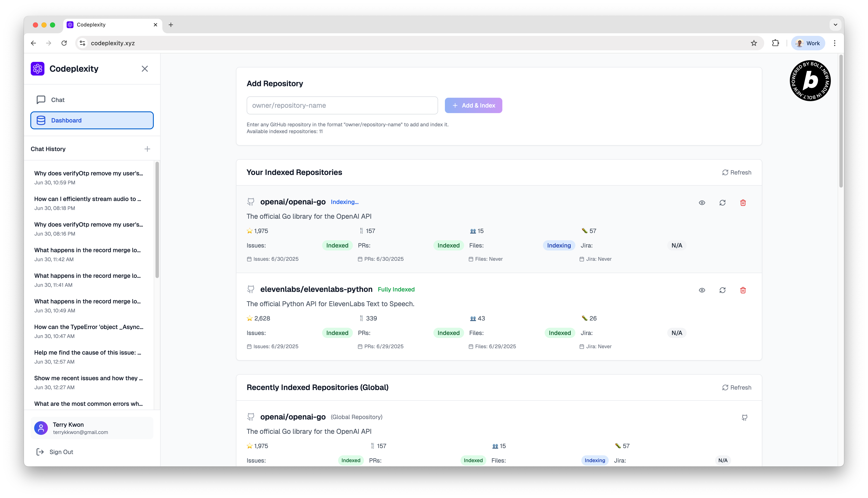Image resolution: width=868 pixels, height=498 pixels.
Task: Close the Codeplexity sidebar
Action: pyautogui.click(x=145, y=69)
